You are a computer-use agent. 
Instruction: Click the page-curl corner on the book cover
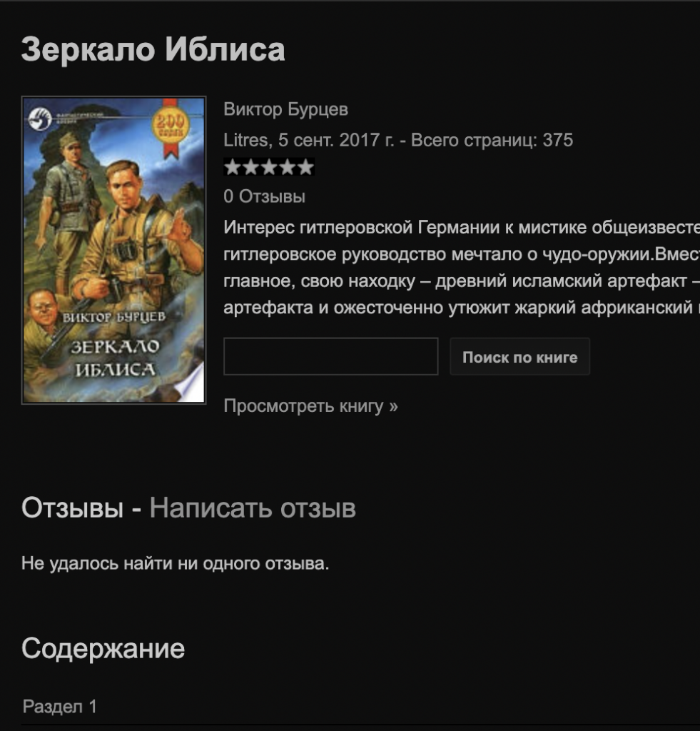(192, 385)
